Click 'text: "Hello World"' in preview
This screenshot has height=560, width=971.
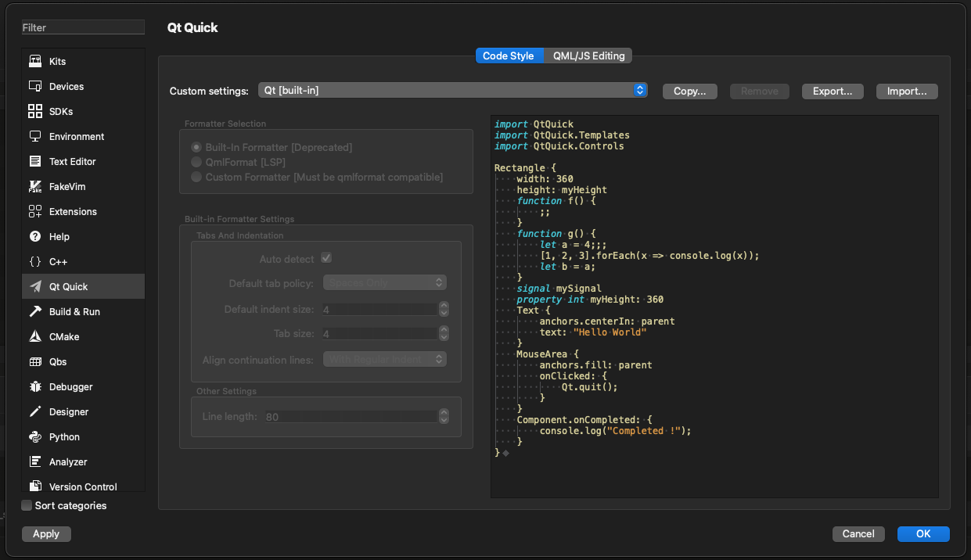pyautogui.click(x=593, y=332)
